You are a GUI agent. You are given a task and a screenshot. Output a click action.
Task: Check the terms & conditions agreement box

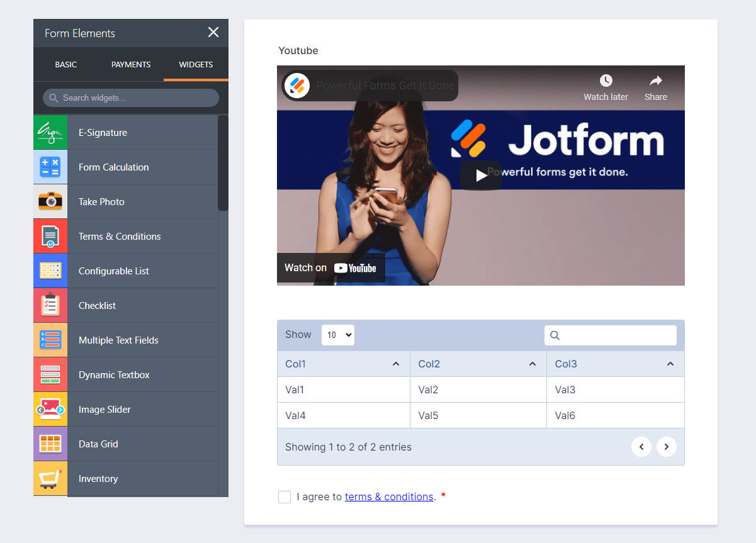tap(285, 497)
